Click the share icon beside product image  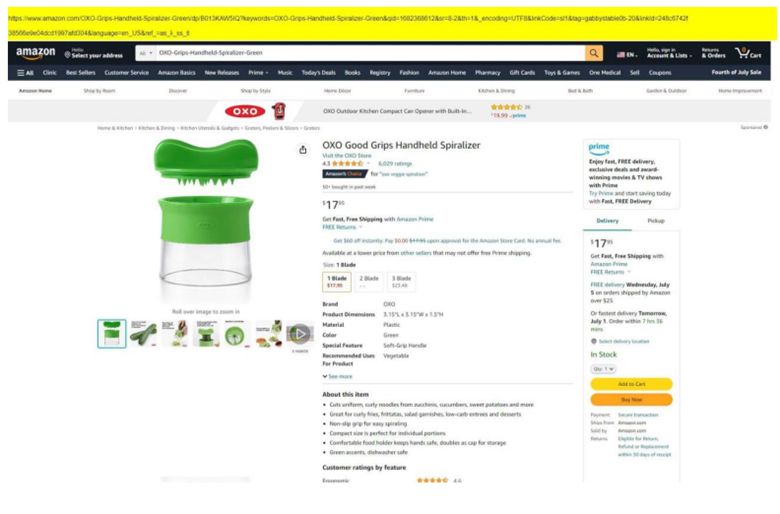point(303,150)
